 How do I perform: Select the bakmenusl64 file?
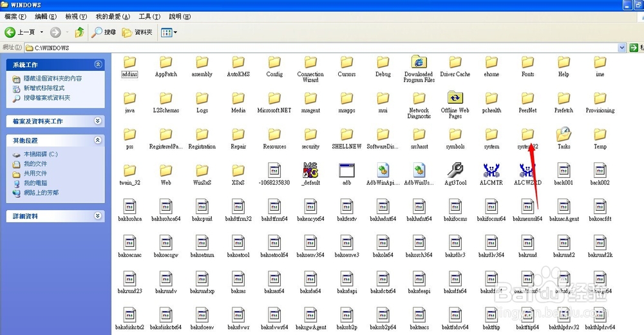tap(527, 211)
